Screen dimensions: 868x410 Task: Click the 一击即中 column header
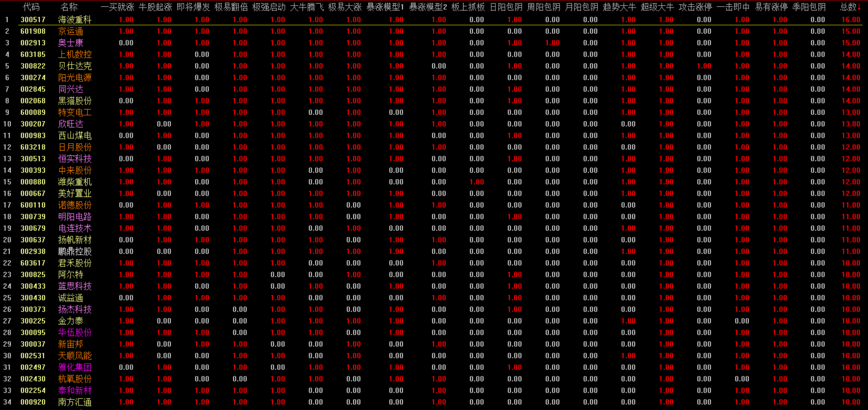pos(733,7)
